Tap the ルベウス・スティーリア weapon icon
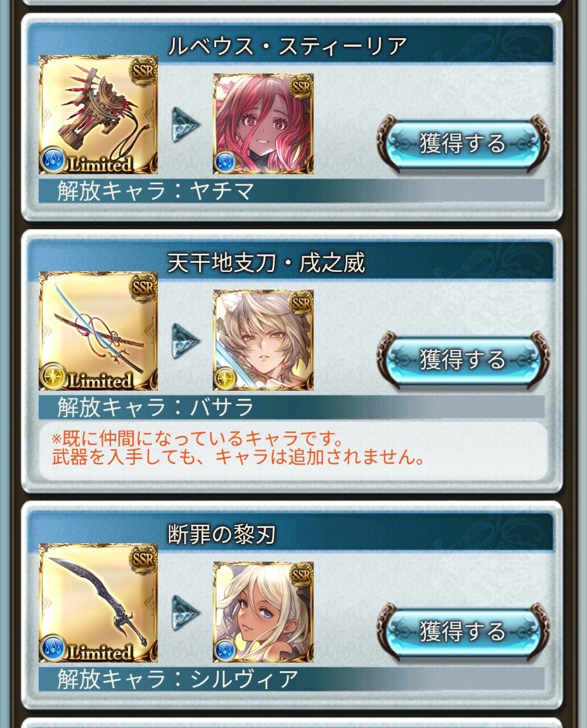Image resolution: width=587 pixels, height=728 pixels. (x=98, y=114)
